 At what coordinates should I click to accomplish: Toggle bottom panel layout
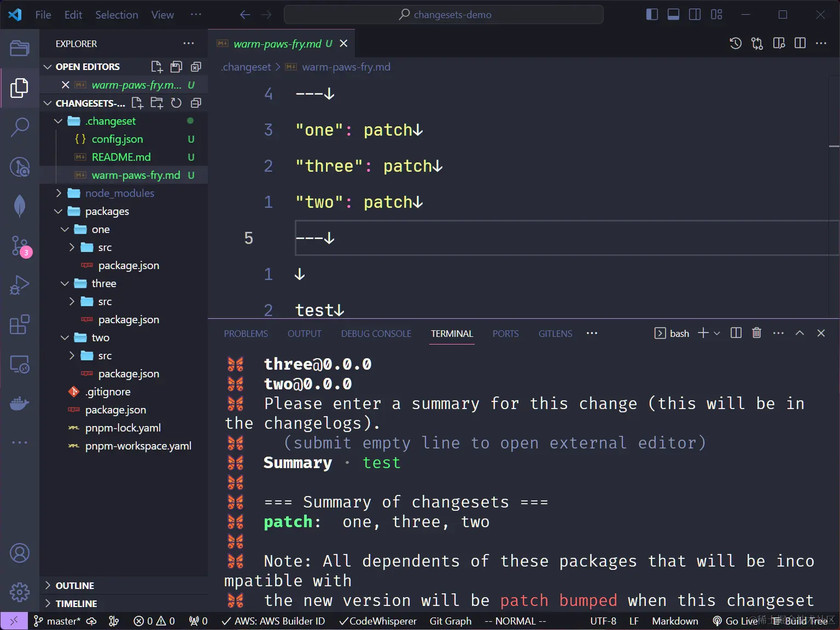click(673, 14)
